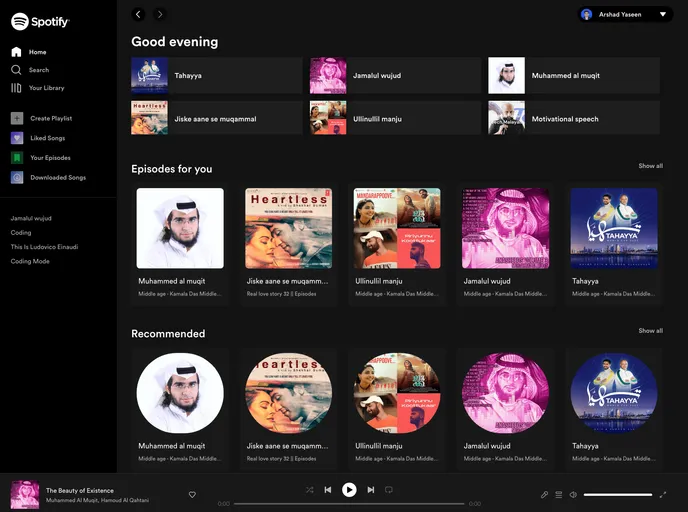
Task: Skip to next track
Action: tap(371, 490)
